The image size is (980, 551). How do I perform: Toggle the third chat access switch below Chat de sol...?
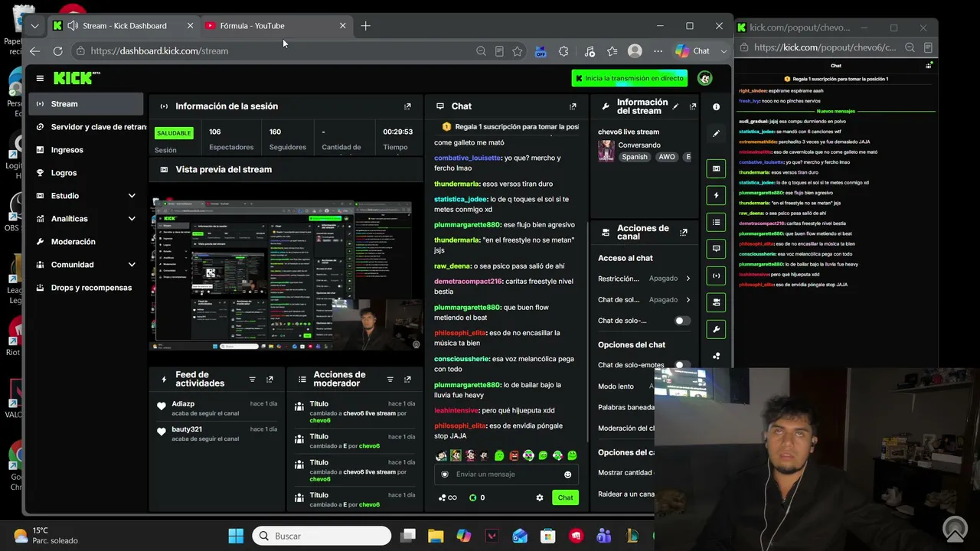pyautogui.click(x=681, y=321)
